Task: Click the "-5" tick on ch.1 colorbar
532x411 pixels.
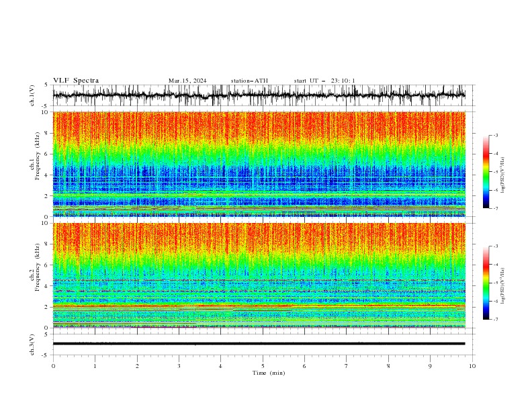Action: coord(495,172)
